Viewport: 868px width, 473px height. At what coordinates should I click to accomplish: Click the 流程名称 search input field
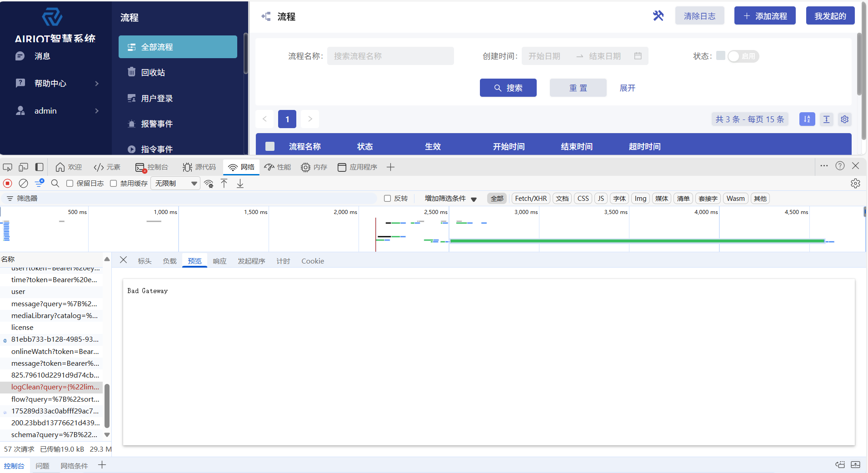coord(390,56)
